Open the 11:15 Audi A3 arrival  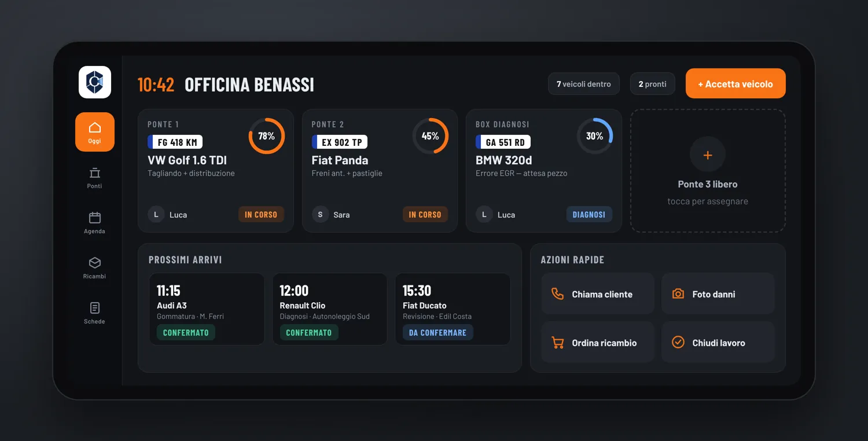(207, 309)
